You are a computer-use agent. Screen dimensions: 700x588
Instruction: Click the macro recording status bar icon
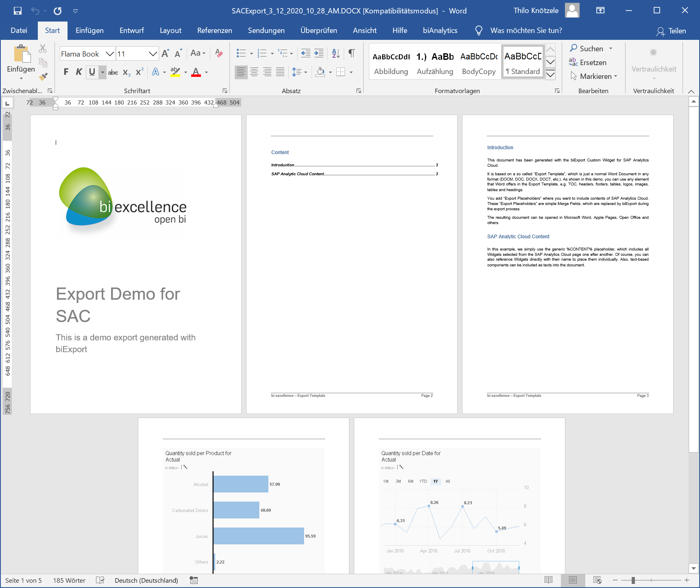click(194, 580)
